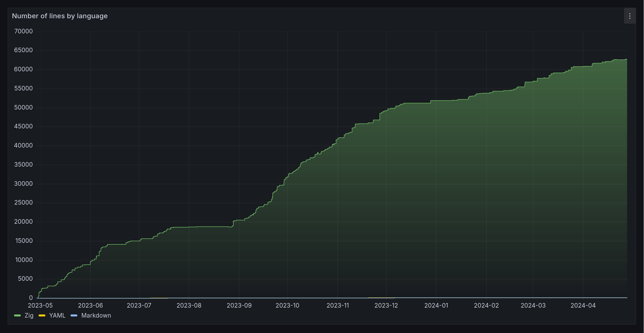This screenshot has width=644, height=333.
Task: Click the panel title 'Number of lines by language'
Action: point(60,16)
